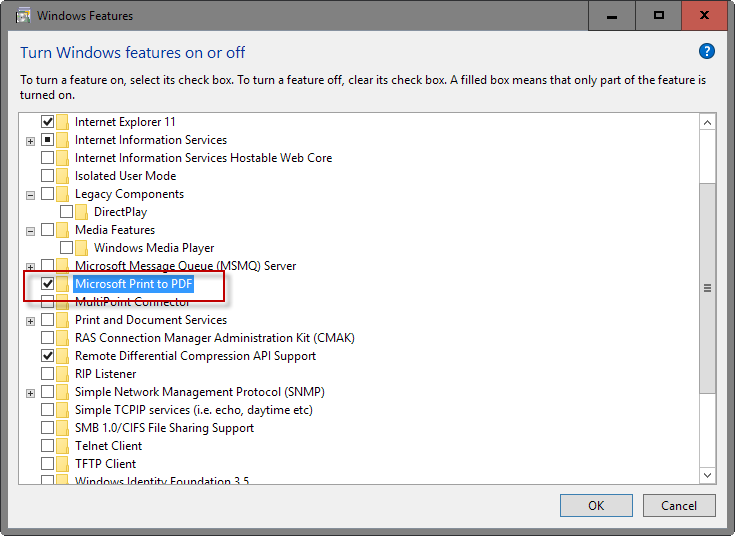Select the Windows Media Player label

point(154,248)
